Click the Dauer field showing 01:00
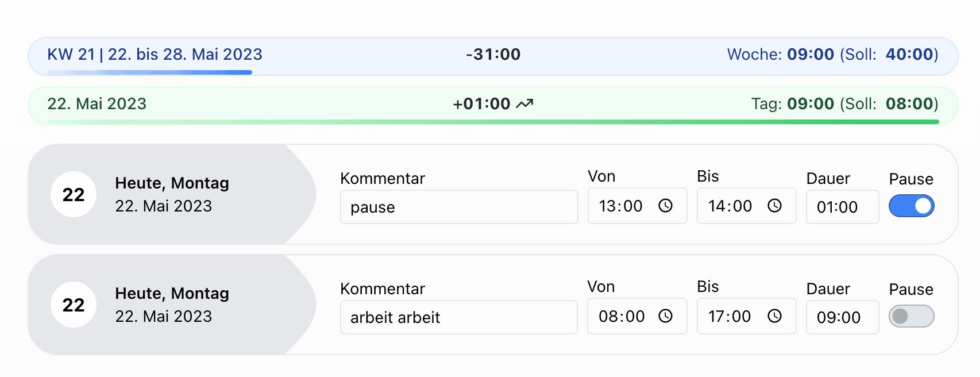The image size is (980, 377). [x=842, y=207]
